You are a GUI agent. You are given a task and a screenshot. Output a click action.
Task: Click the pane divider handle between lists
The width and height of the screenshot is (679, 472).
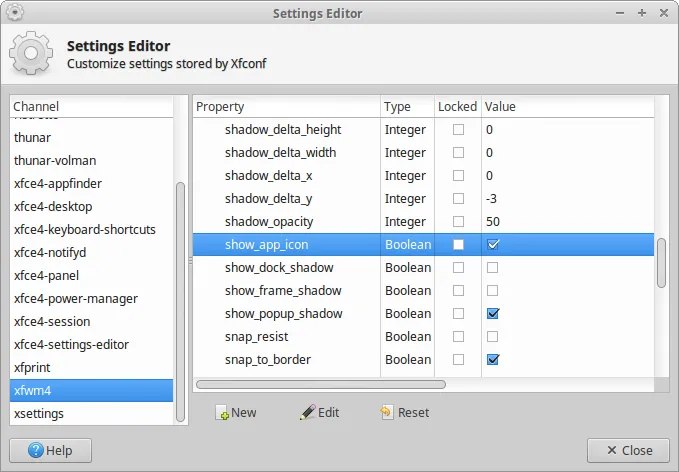[x=190, y=261]
